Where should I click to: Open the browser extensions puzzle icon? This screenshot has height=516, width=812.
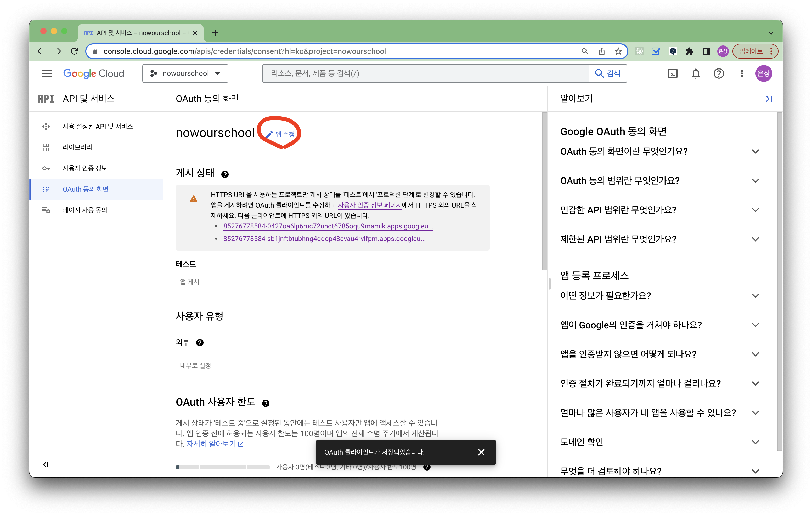tap(689, 51)
